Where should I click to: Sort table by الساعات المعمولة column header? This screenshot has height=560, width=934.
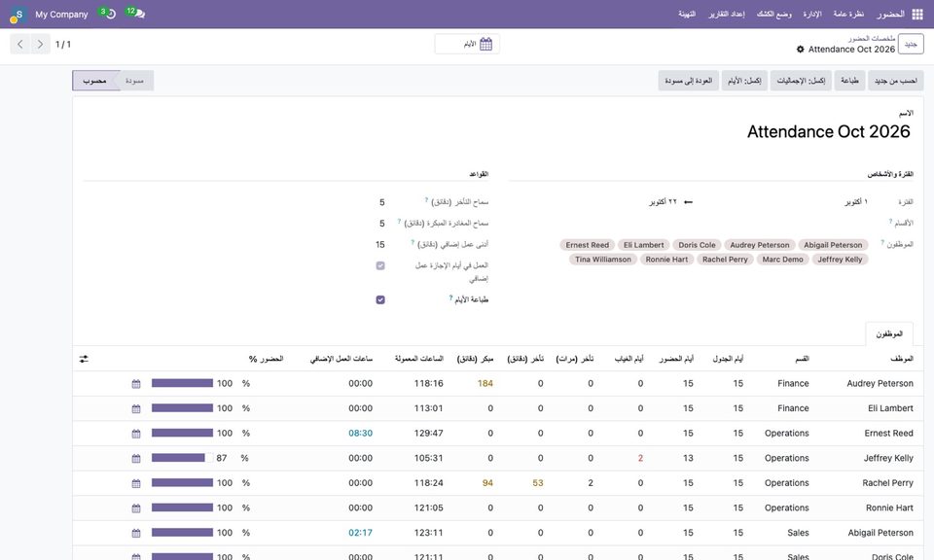[x=419, y=359]
